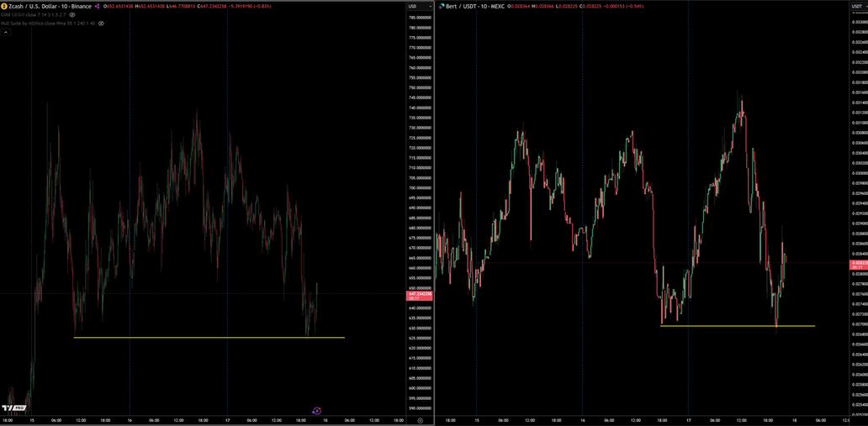The image size is (868, 426).
Task: Click the yellow support line on Zcash chart
Action: (210, 338)
